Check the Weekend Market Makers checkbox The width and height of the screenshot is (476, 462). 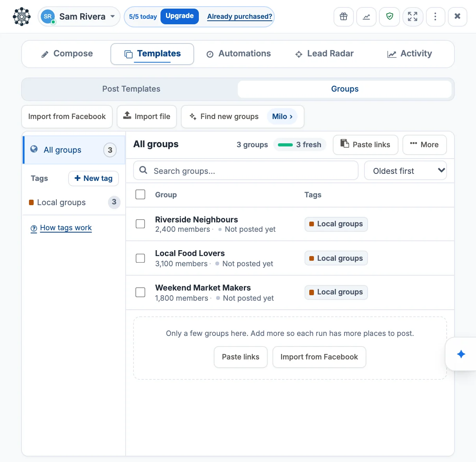pos(140,292)
